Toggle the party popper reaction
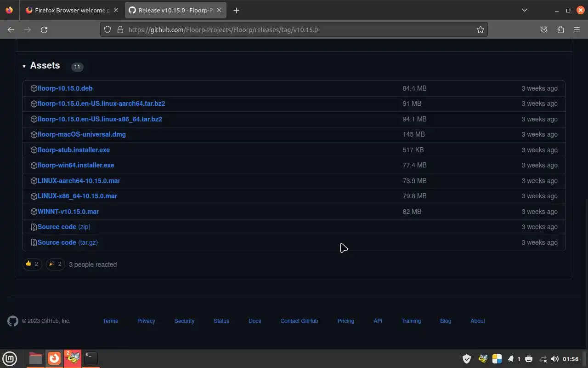This screenshot has height=368, width=588. (x=55, y=264)
